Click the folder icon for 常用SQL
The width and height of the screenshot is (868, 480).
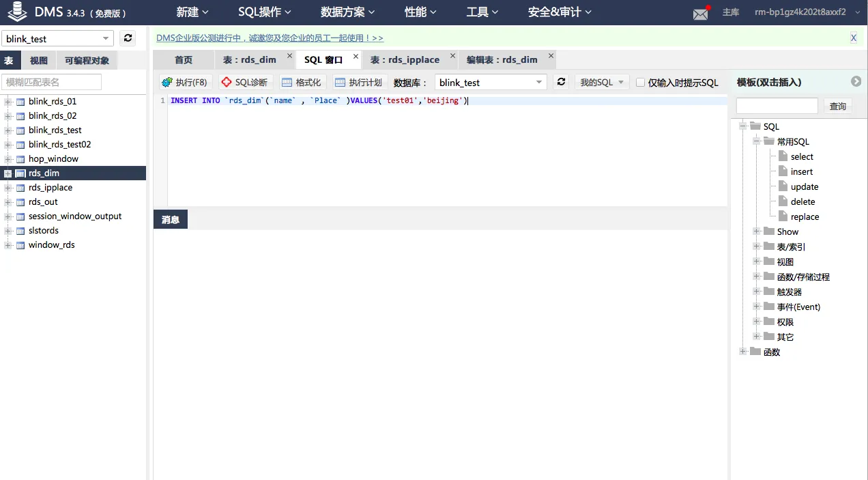pos(769,141)
